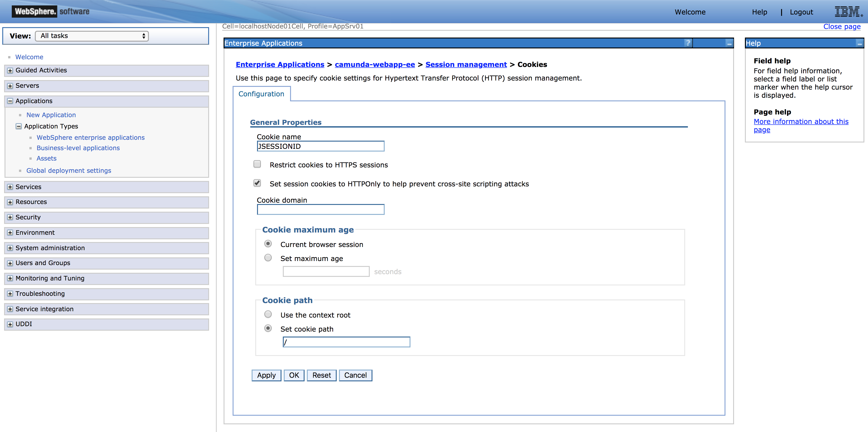Expand the Environment section
Viewport: 868px width, 432px height.
pos(10,233)
